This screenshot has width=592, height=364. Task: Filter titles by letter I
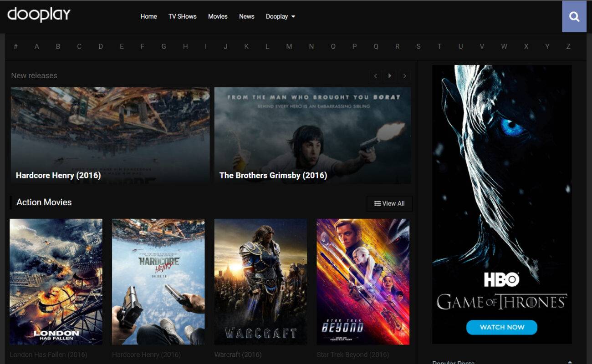(206, 46)
